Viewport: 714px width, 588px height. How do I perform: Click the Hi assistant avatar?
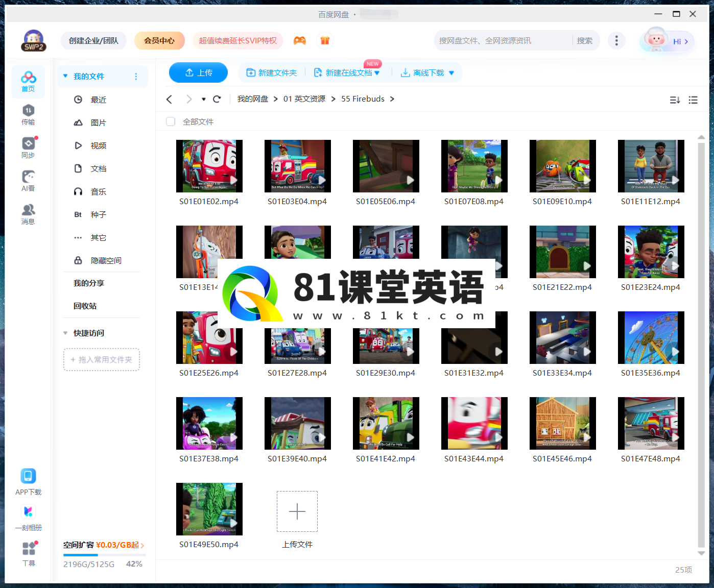pyautogui.click(x=667, y=41)
